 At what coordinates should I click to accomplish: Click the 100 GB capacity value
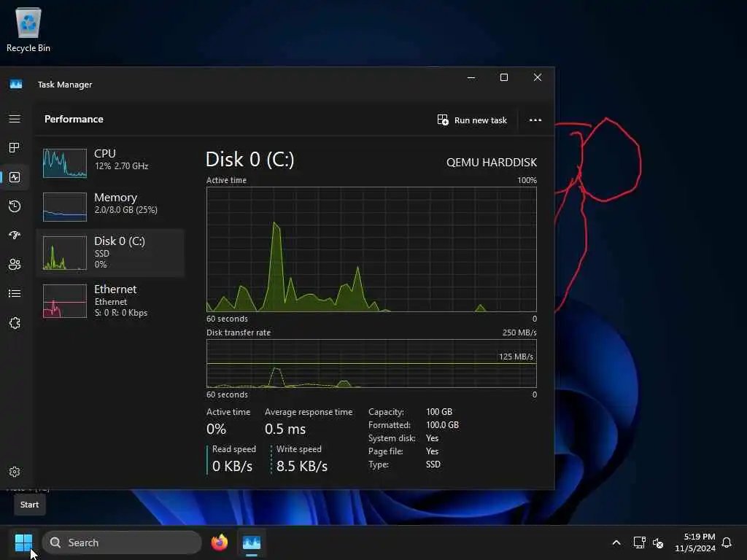point(439,411)
